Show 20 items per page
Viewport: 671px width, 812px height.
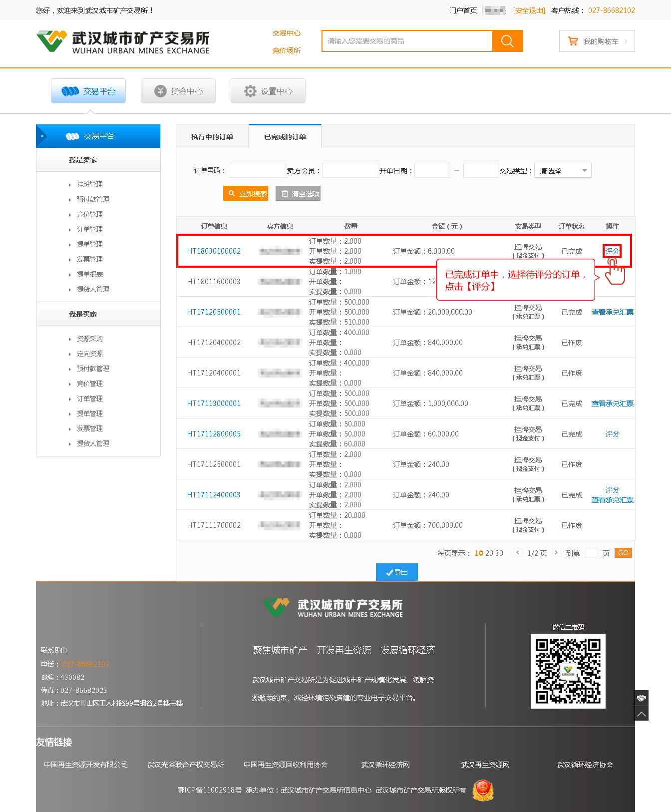click(x=489, y=553)
